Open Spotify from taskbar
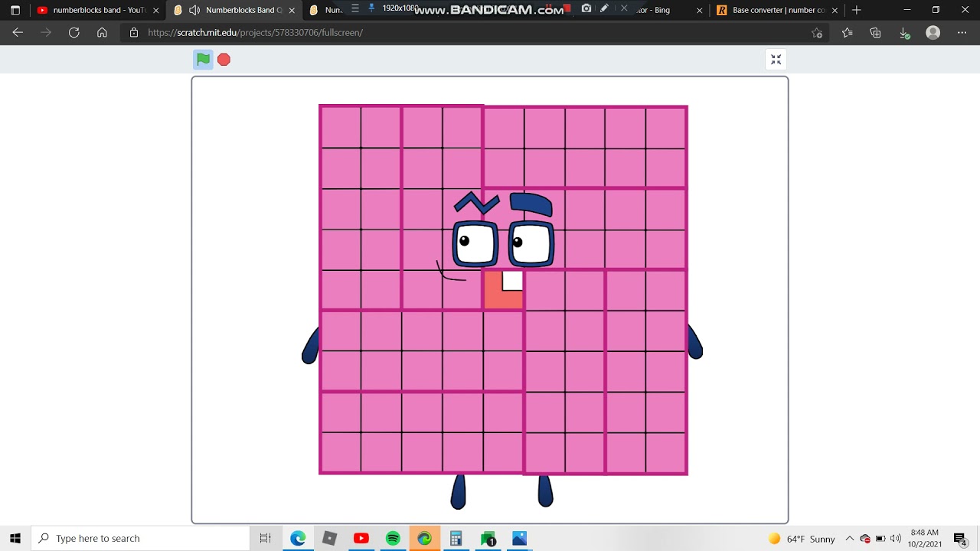980x551 pixels. (393, 539)
